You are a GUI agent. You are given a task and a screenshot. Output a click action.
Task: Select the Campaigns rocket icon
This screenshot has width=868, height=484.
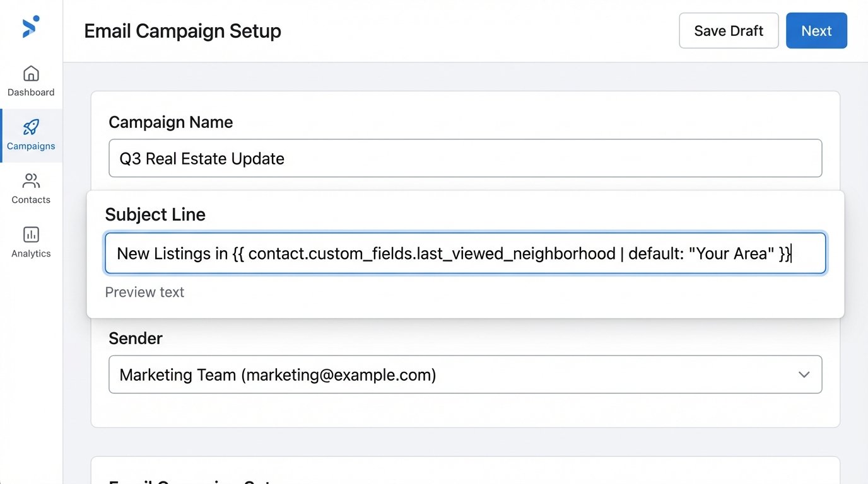(x=30, y=127)
